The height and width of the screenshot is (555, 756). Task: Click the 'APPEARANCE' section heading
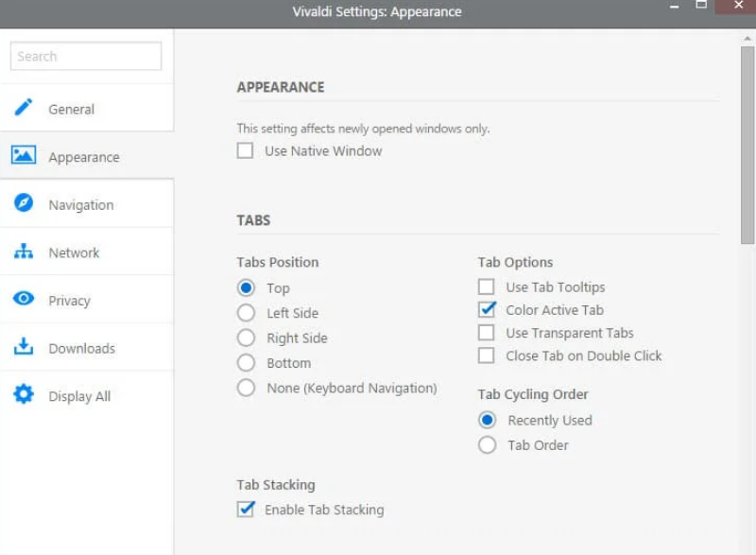281,87
